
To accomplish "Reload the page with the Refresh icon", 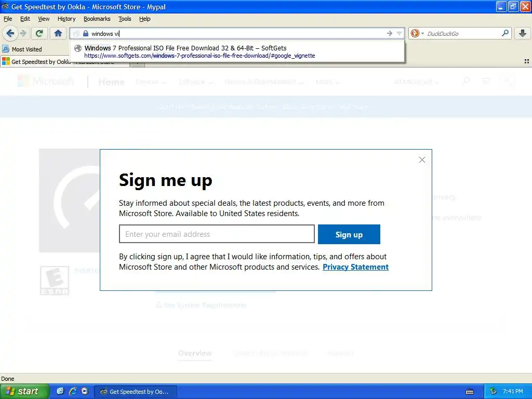I will coord(39,33).
